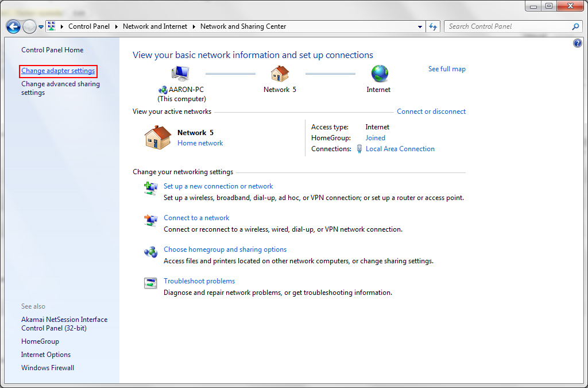Click the Connect to a network icon
This screenshot has height=388, width=588.
150,220
